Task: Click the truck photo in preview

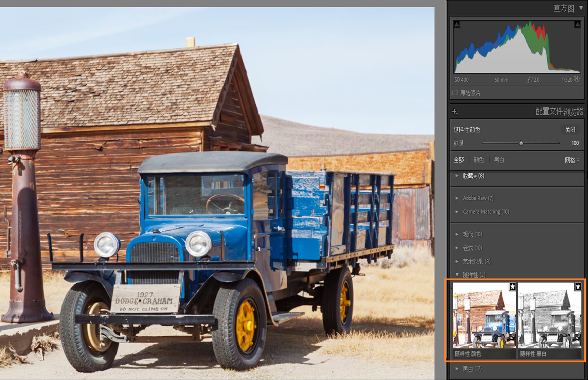Action: point(217,193)
